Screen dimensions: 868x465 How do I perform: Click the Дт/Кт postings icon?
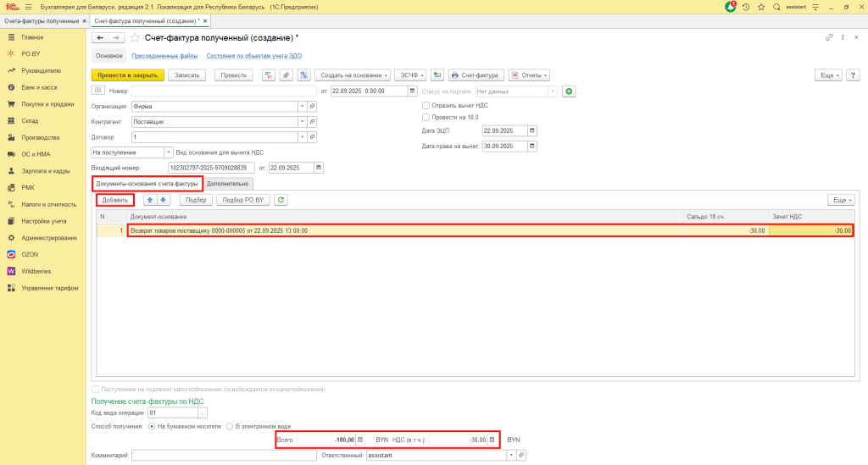(x=269, y=75)
